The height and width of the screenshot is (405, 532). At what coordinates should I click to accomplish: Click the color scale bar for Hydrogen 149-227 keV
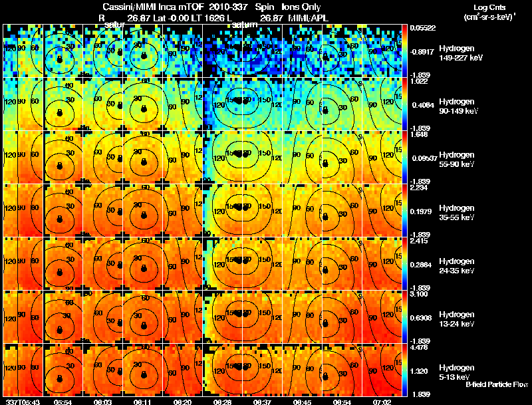(405, 51)
